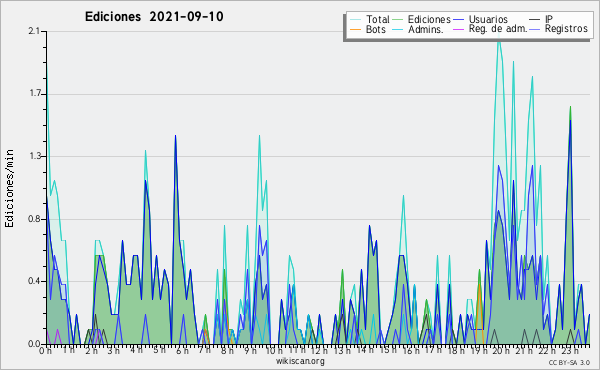This screenshot has width=600, height=370.
Task: Select the 'Total' legend entry
Action: click(378, 19)
